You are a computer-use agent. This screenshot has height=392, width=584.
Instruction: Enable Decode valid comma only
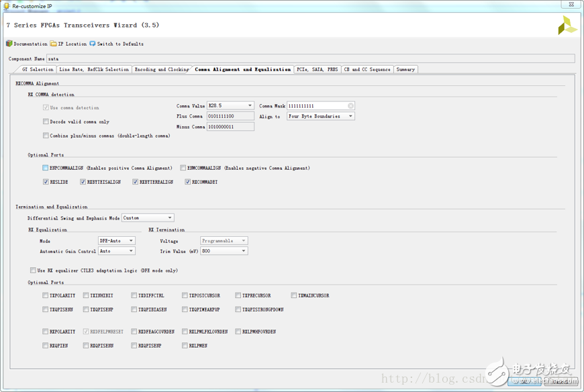point(46,121)
